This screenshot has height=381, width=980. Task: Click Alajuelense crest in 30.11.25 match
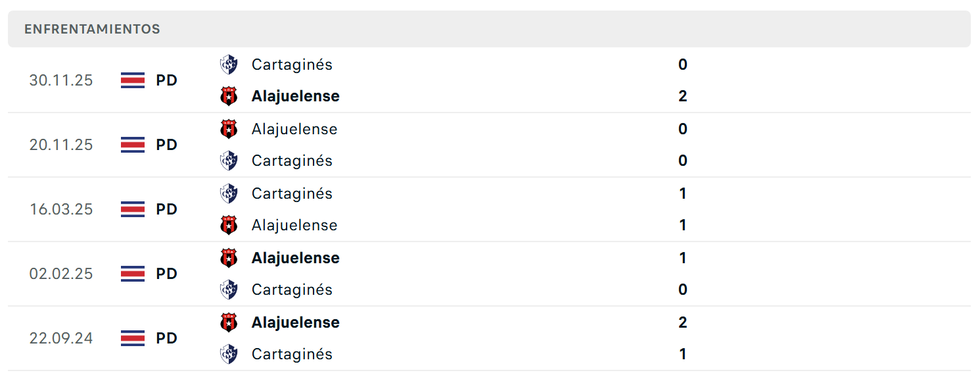[229, 96]
